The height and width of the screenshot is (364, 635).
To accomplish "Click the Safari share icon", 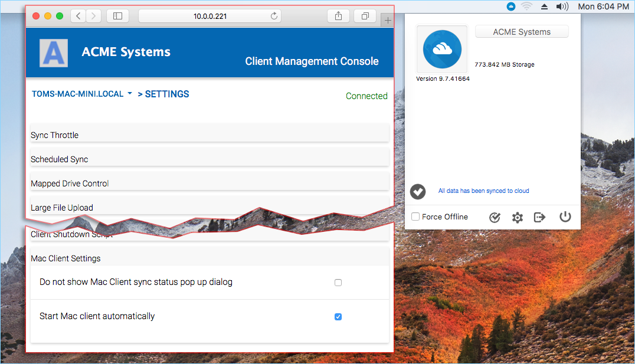I will coord(339,16).
